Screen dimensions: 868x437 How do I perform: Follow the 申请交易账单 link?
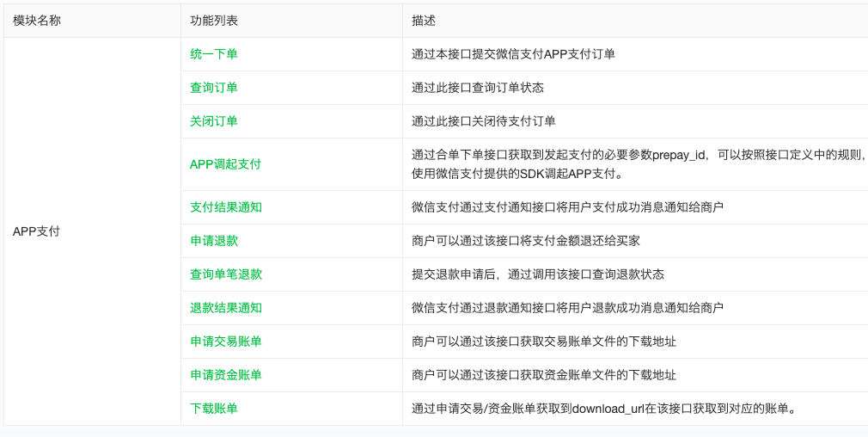click(226, 342)
